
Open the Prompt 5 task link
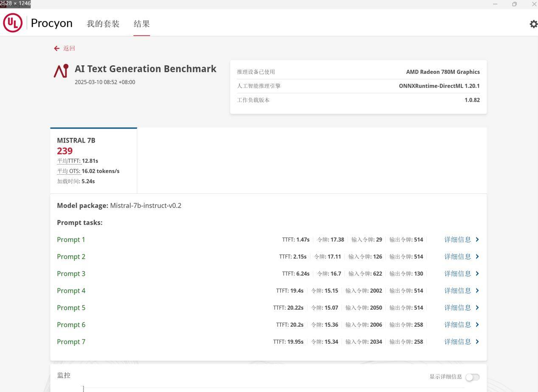coord(71,308)
